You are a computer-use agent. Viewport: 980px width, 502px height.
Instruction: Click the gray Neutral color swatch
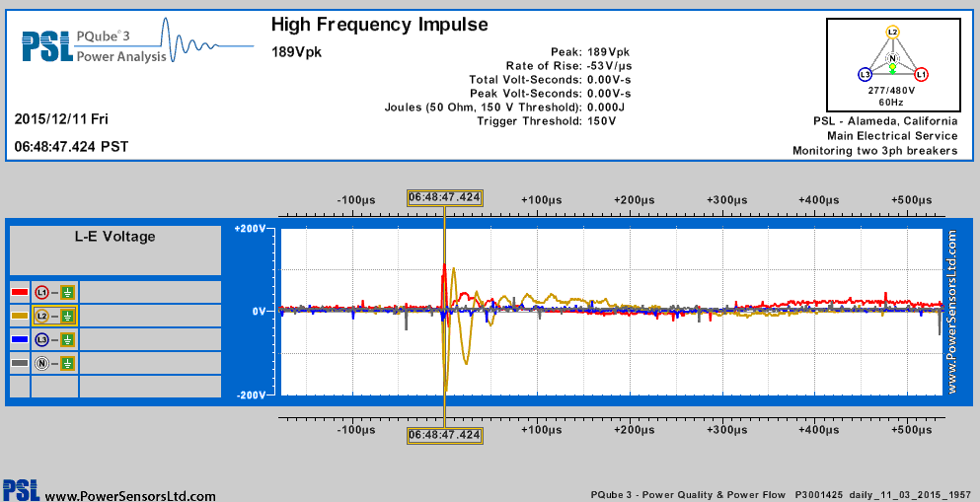pyautogui.click(x=19, y=364)
